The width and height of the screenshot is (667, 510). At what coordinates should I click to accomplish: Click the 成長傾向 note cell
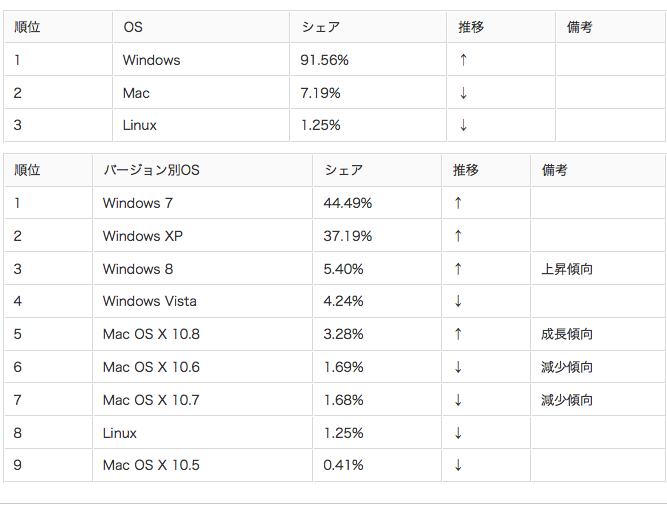[598, 334]
